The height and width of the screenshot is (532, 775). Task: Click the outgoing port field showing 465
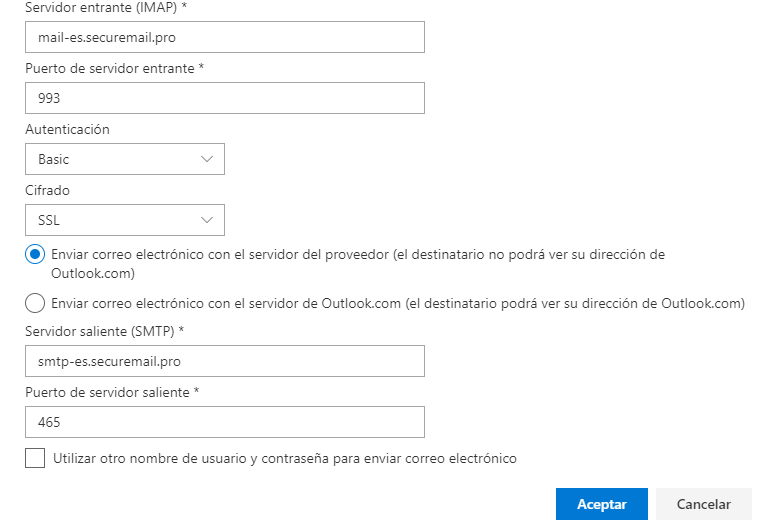(x=225, y=422)
